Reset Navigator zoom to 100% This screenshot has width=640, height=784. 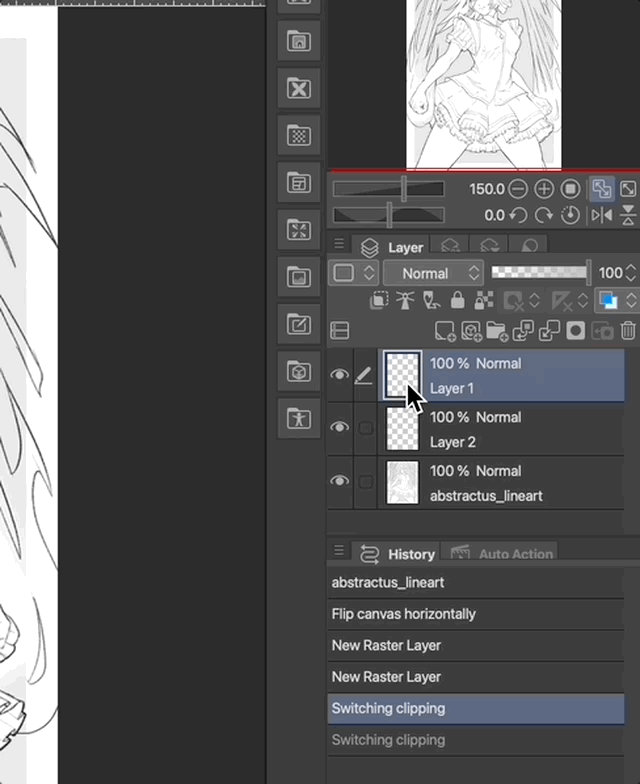(x=570, y=189)
